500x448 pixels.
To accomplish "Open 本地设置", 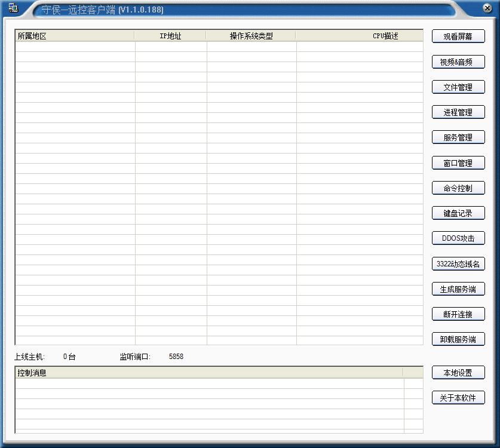I will tap(458, 373).
